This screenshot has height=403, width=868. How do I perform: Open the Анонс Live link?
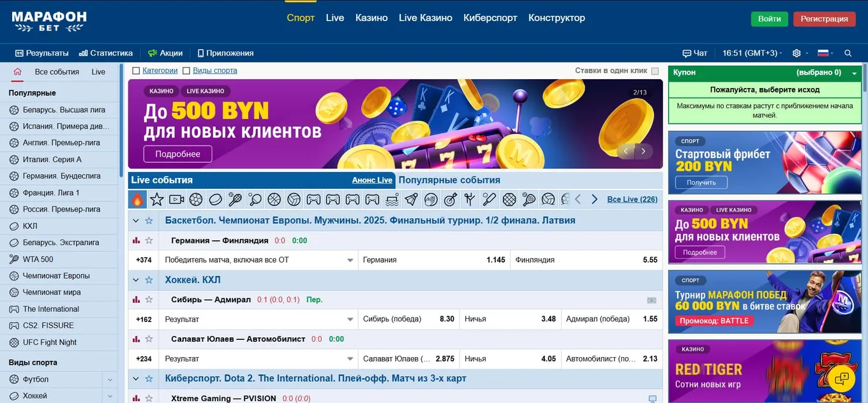tap(372, 180)
